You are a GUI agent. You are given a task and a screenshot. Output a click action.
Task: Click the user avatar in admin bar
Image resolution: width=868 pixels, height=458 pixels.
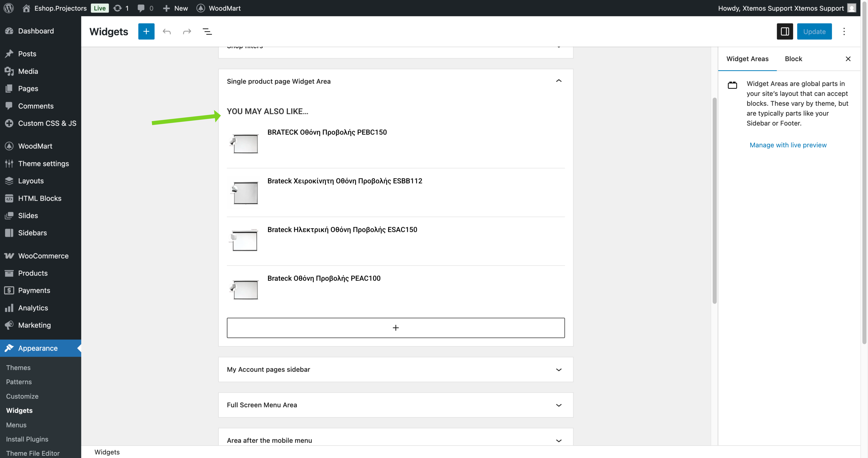852,8
